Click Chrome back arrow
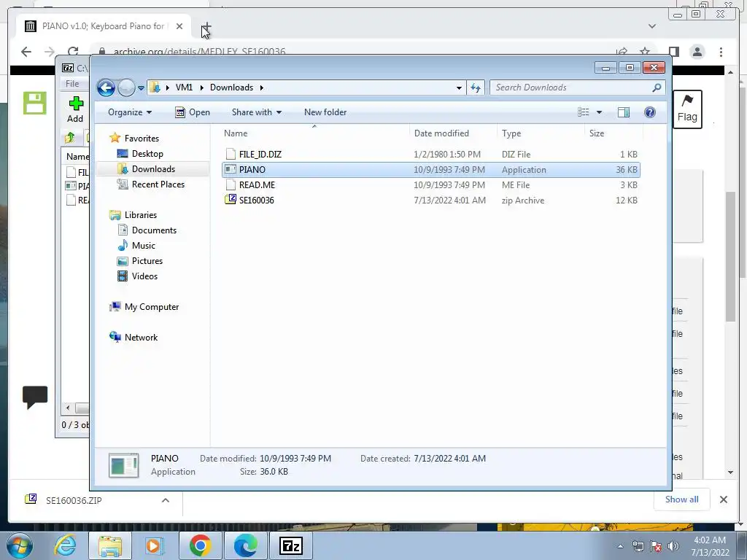 [x=26, y=52]
